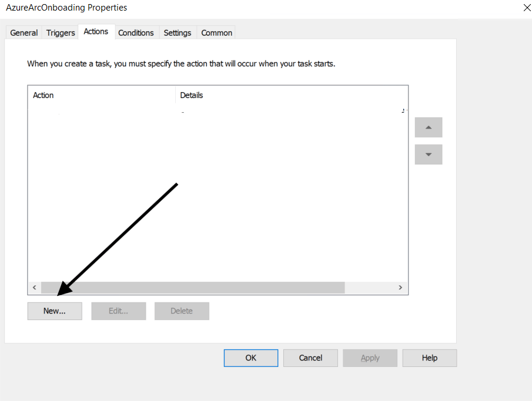Switch to the General tab
Viewport: 532px width, 401px height.
[24, 33]
